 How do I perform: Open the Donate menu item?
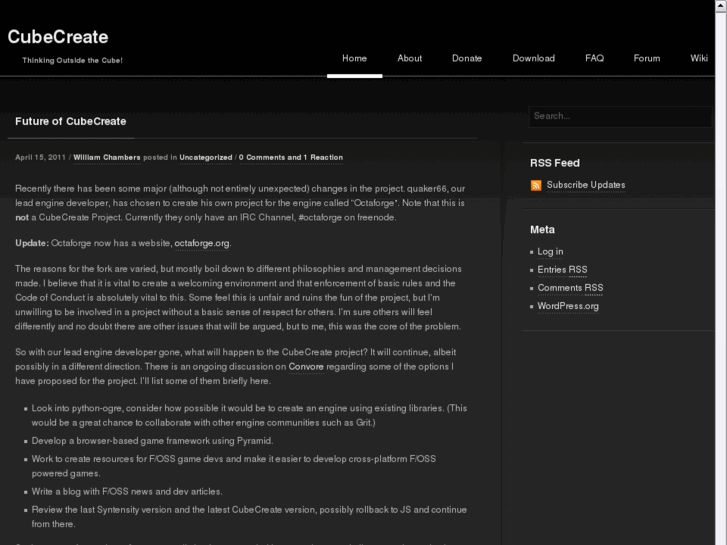467,58
